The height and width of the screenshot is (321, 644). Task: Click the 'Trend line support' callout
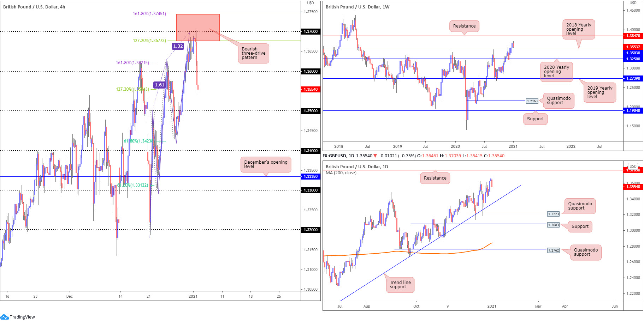[x=400, y=285]
